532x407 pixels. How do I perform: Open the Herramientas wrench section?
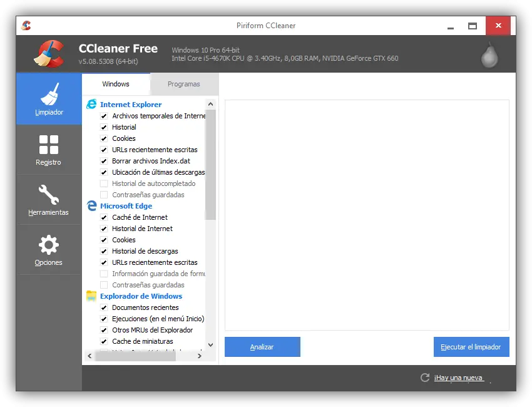tap(49, 200)
